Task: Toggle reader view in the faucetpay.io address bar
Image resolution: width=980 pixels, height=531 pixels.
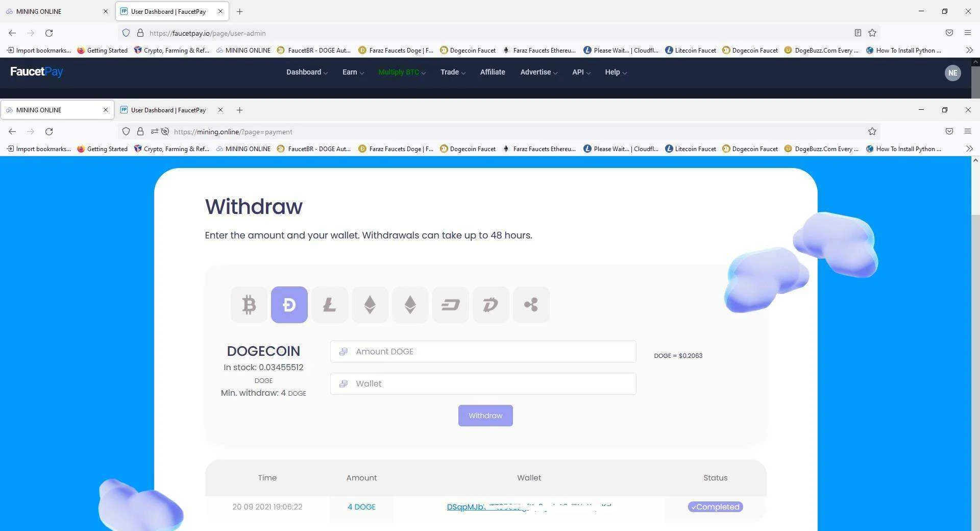Action: click(x=858, y=33)
